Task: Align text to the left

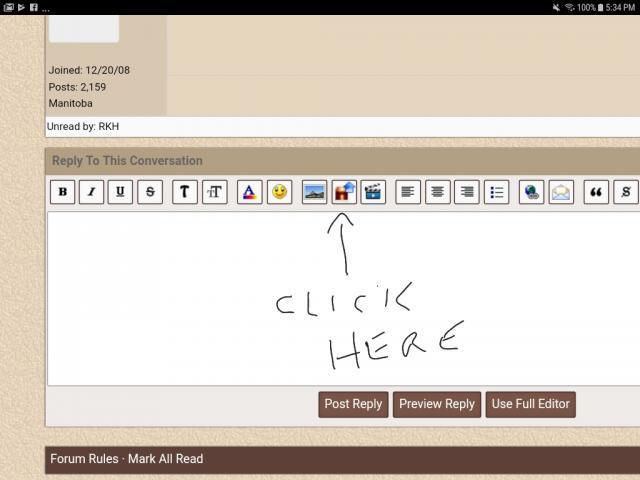Action: pos(408,192)
